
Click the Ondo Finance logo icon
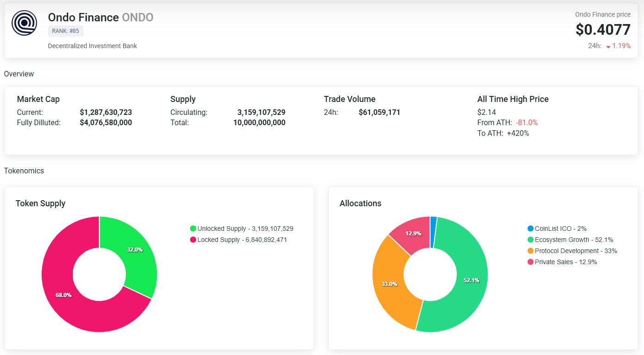pyautogui.click(x=25, y=23)
